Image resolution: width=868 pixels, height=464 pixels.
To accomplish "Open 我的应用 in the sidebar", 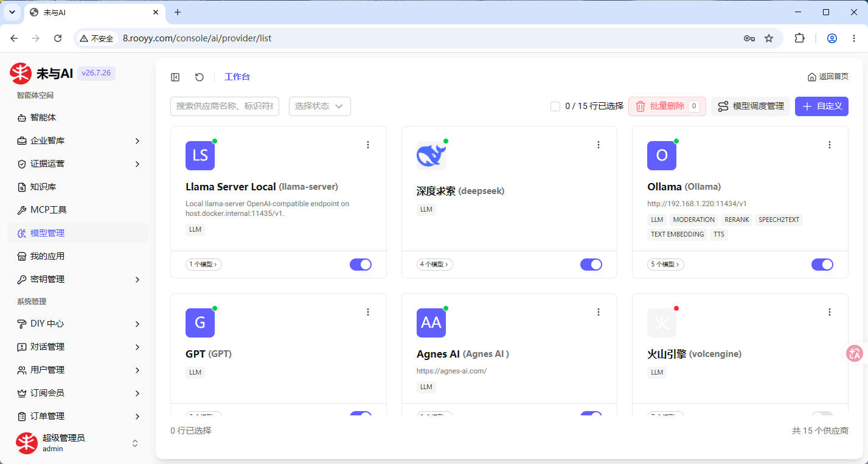I will 78,256.
